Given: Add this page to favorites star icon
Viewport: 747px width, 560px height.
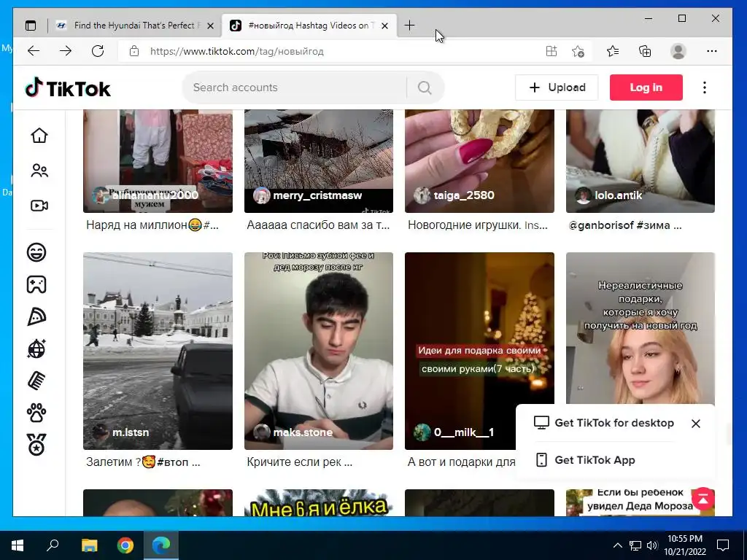Looking at the screenshot, I should click(x=578, y=51).
